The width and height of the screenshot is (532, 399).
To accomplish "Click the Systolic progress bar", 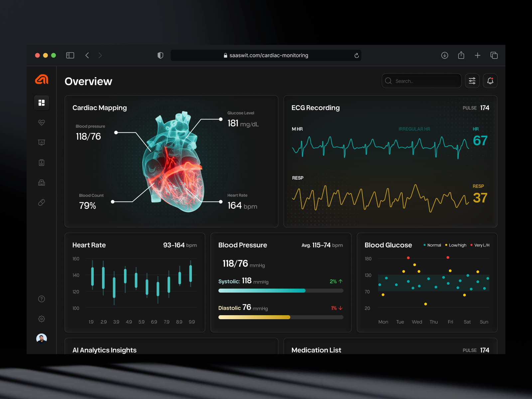I will point(281,291).
